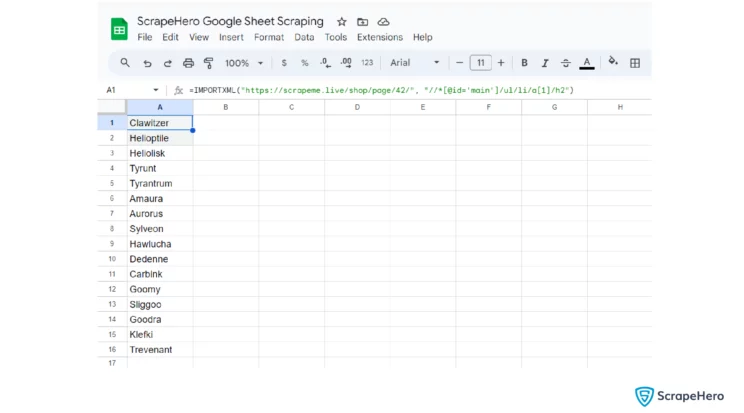Select column H header
This screenshot has height=413, width=744.
[x=620, y=107]
